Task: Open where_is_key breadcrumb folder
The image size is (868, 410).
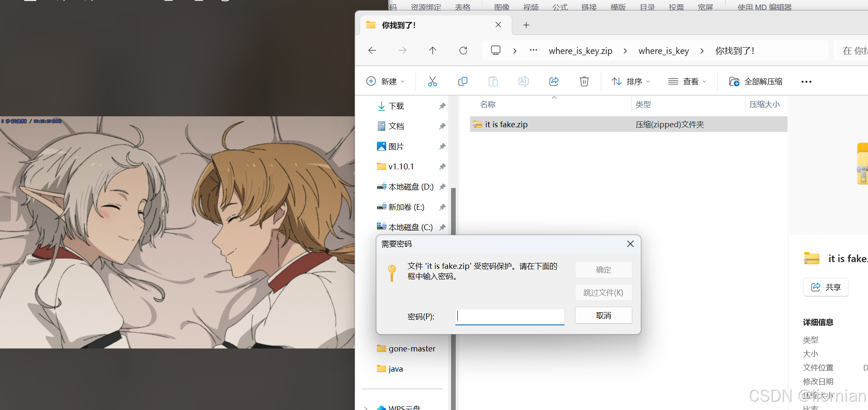Action: 664,51
